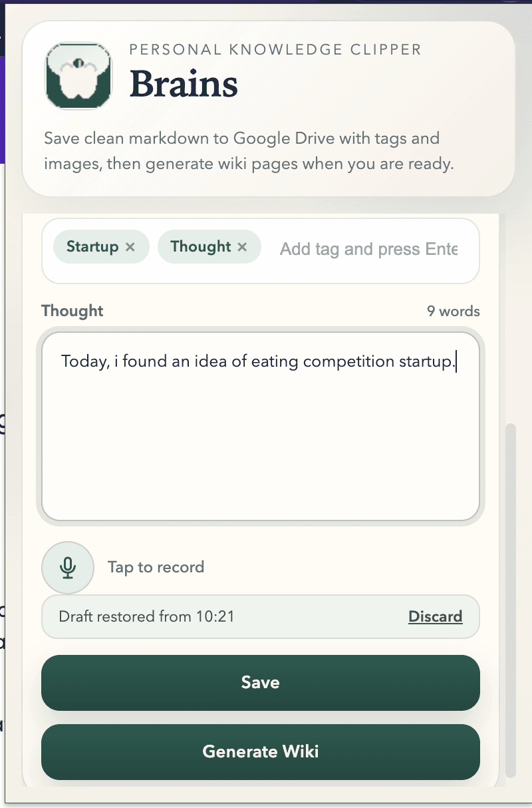Image resolution: width=532 pixels, height=808 pixels.
Task: Toggle voice recording via Tap to record
Action: point(156,567)
